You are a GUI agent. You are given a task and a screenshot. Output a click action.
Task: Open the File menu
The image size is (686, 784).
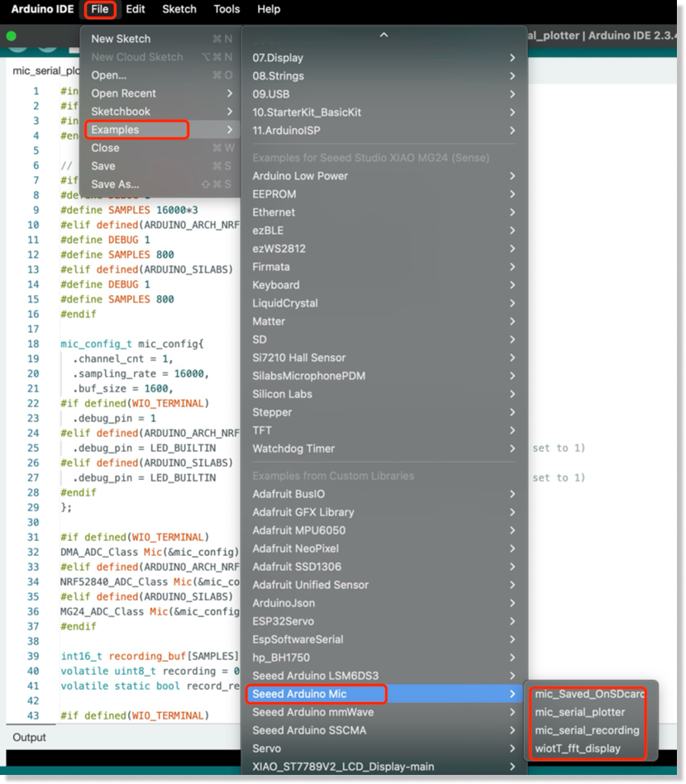coord(99,9)
